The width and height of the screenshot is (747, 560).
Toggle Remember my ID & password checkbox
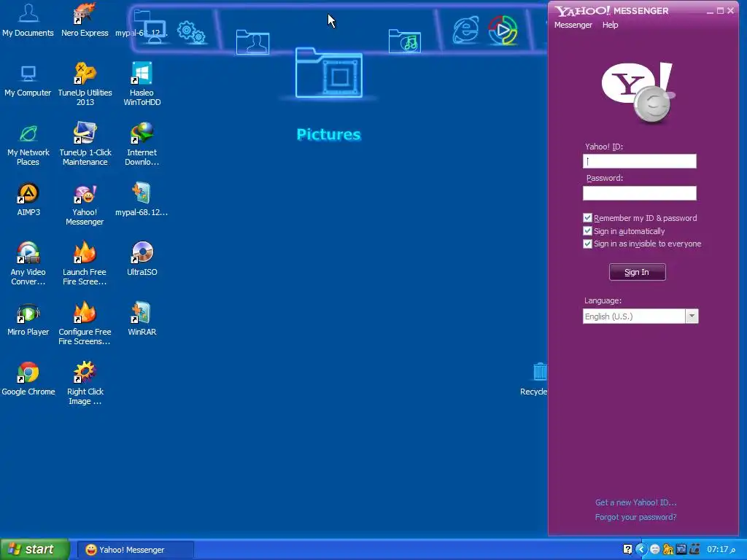click(587, 218)
